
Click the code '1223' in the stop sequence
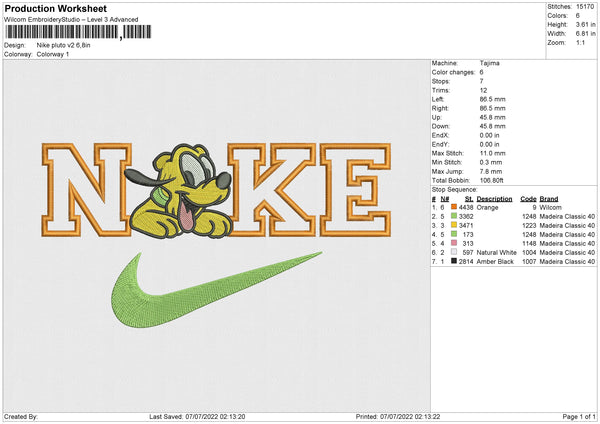pos(529,225)
